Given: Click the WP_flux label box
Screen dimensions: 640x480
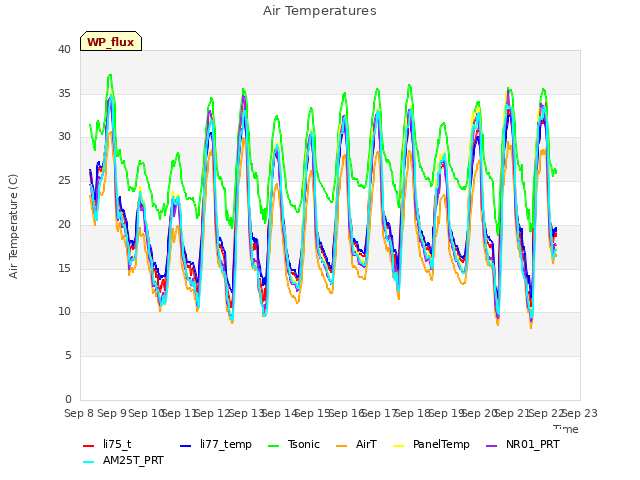Looking at the screenshot, I should (x=111, y=41).
